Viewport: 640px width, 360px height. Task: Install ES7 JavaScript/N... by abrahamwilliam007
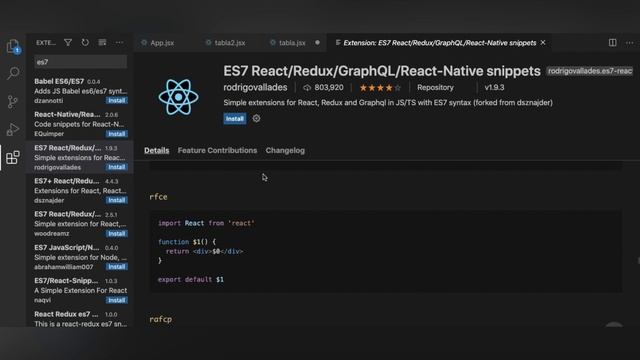[116, 267]
